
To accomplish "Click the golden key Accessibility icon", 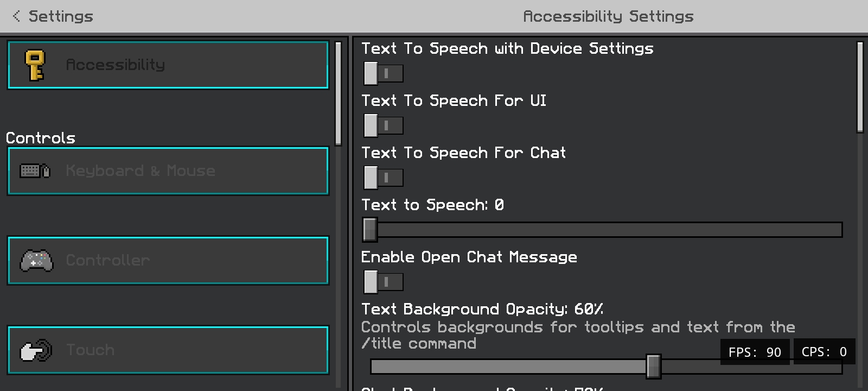I will point(35,65).
